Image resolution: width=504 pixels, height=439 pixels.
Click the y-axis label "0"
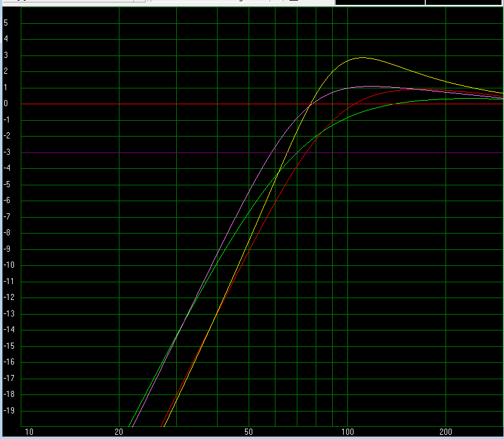5,104
